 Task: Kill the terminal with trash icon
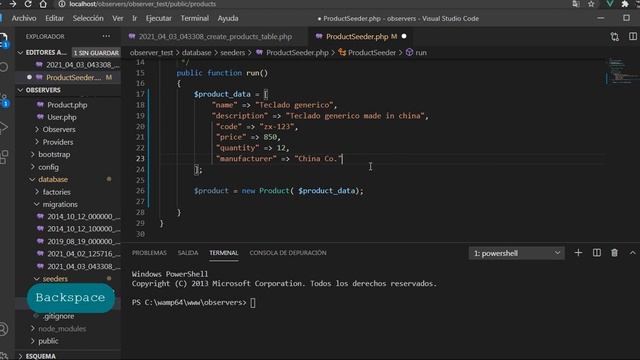pos(614,253)
